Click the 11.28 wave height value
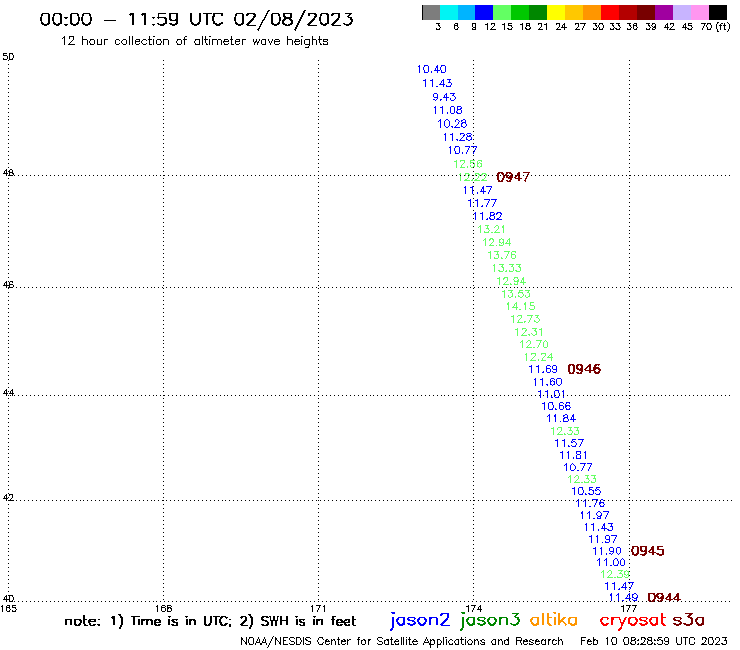Screen dimensions: 740x650 point(457,137)
